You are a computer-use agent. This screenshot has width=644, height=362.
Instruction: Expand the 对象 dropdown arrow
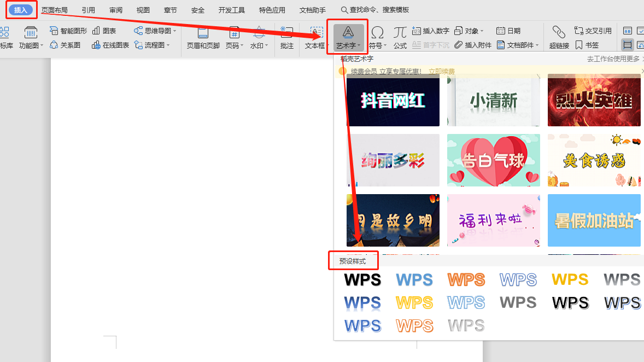(x=482, y=31)
